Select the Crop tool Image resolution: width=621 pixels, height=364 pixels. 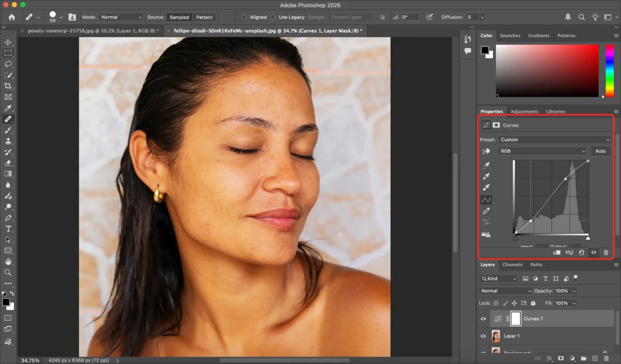(8, 86)
